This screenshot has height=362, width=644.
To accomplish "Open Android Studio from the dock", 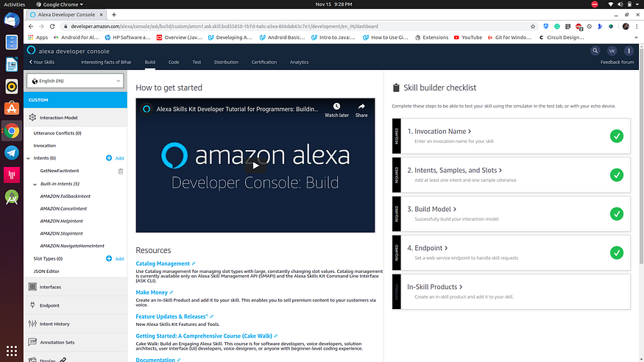I will click(x=12, y=197).
